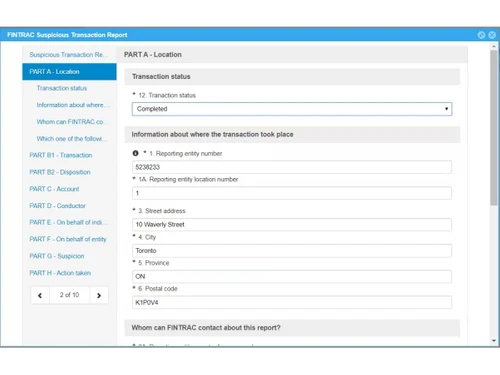Click the City field containing Toronto
Screen dimensions: 500x375
[x=292, y=251]
